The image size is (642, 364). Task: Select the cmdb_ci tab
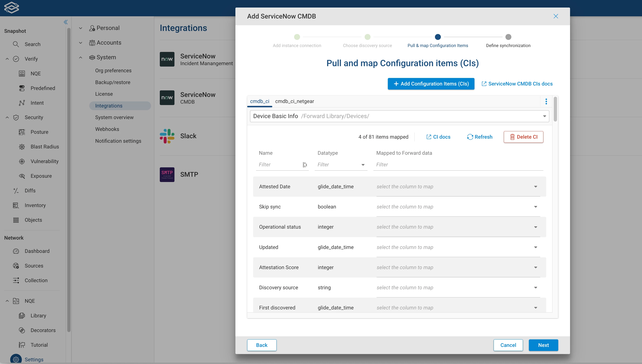click(260, 101)
